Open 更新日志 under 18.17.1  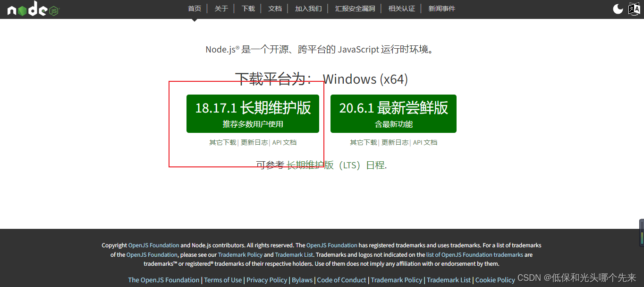click(254, 142)
